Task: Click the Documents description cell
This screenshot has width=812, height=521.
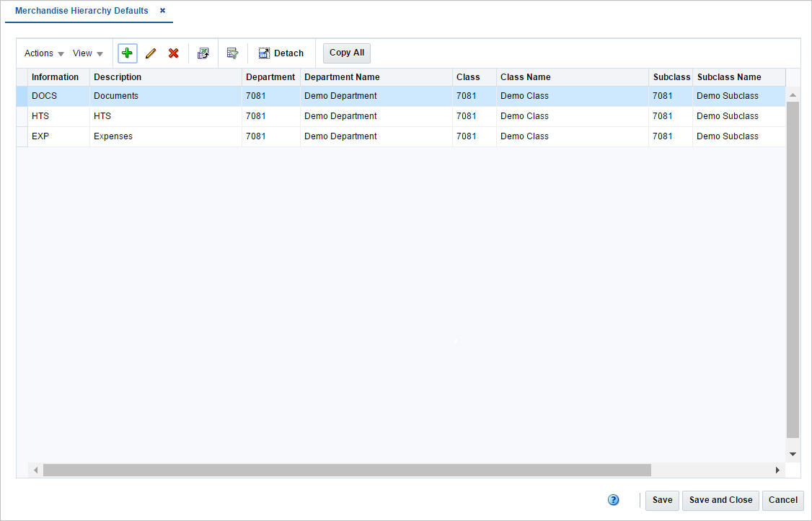Action: (x=166, y=96)
